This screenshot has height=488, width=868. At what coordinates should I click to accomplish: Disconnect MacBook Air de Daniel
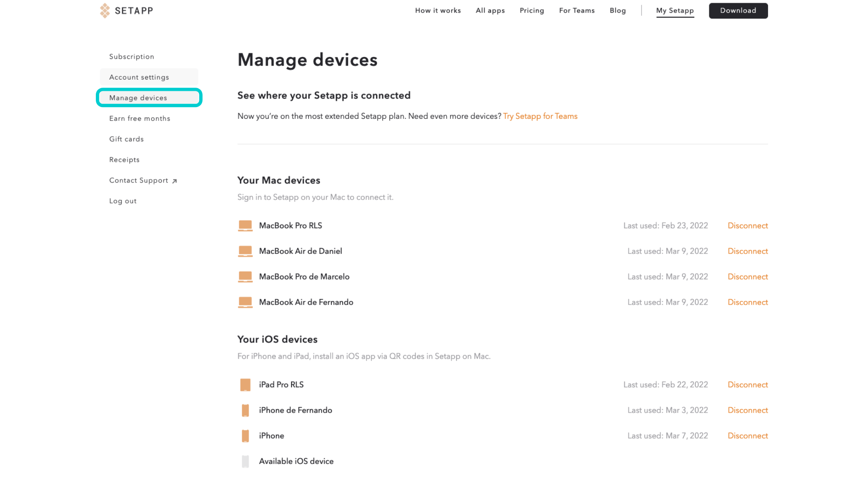[x=747, y=251]
